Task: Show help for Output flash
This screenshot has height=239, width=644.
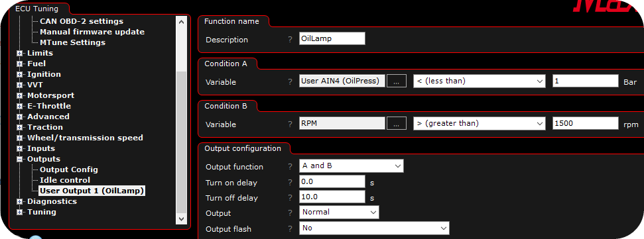Action: pyautogui.click(x=290, y=229)
